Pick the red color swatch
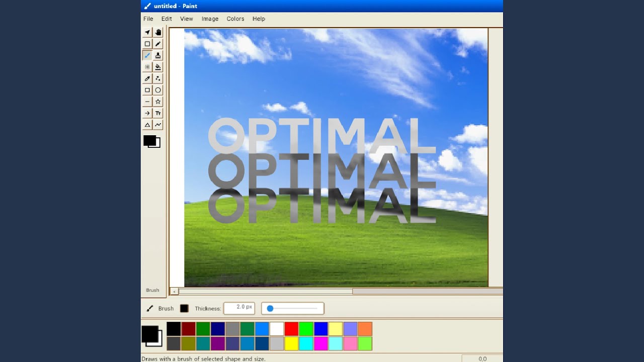 pos(291,329)
